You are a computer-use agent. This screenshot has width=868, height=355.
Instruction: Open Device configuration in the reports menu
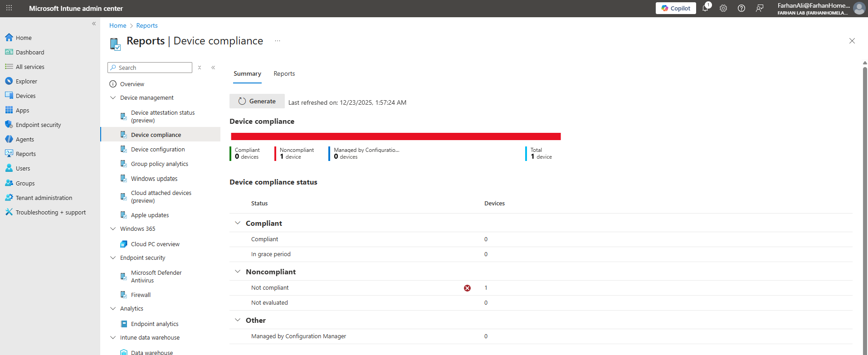pyautogui.click(x=158, y=150)
